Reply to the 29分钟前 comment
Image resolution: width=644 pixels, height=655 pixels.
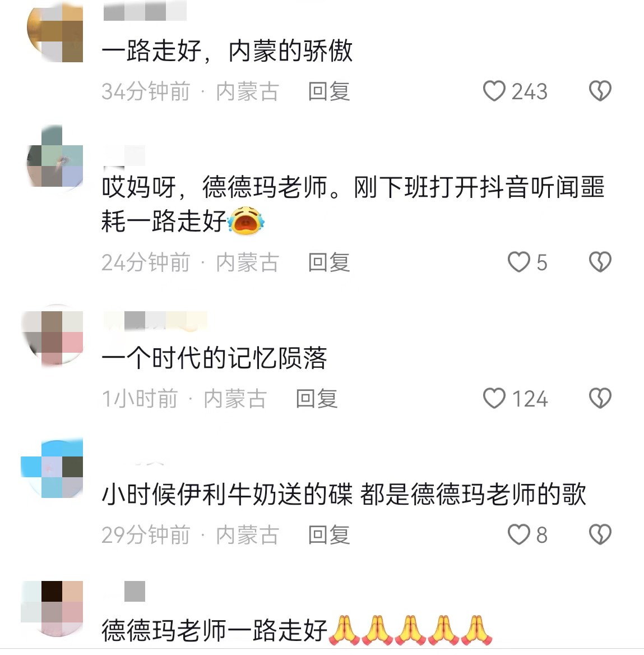[328, 535]
